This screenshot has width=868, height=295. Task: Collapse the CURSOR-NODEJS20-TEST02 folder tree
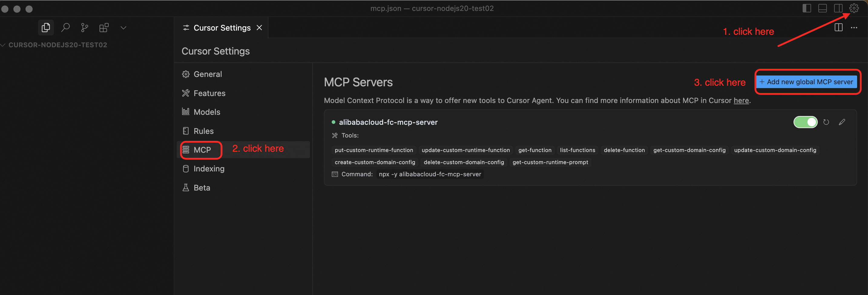pyautogui.click(x=3, y=45)
